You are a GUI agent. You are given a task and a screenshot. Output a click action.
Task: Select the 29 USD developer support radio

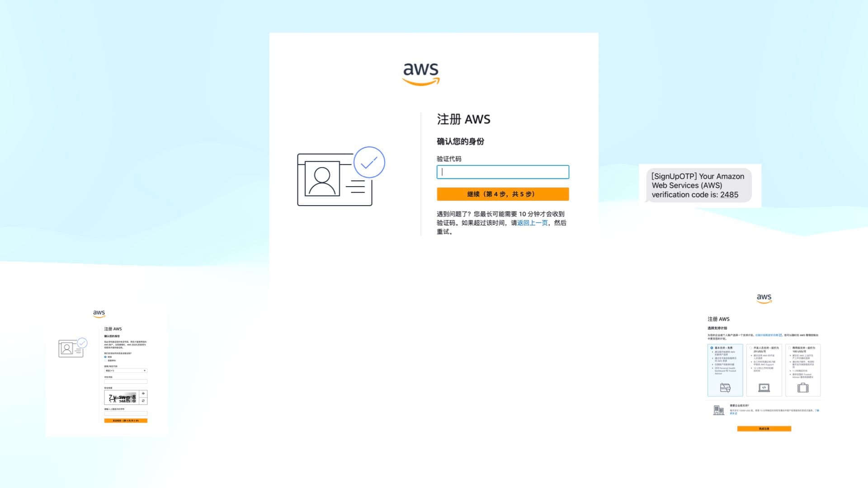tap(751, 348)
